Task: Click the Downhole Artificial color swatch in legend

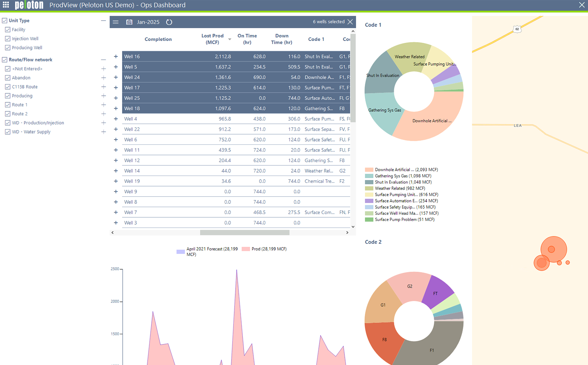Action: (x=369, y=169)
